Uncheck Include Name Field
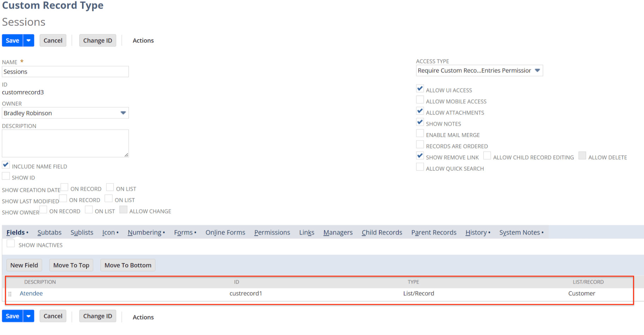Image resolution: width=644 pixels, height=335 pixels. [6, 164]
